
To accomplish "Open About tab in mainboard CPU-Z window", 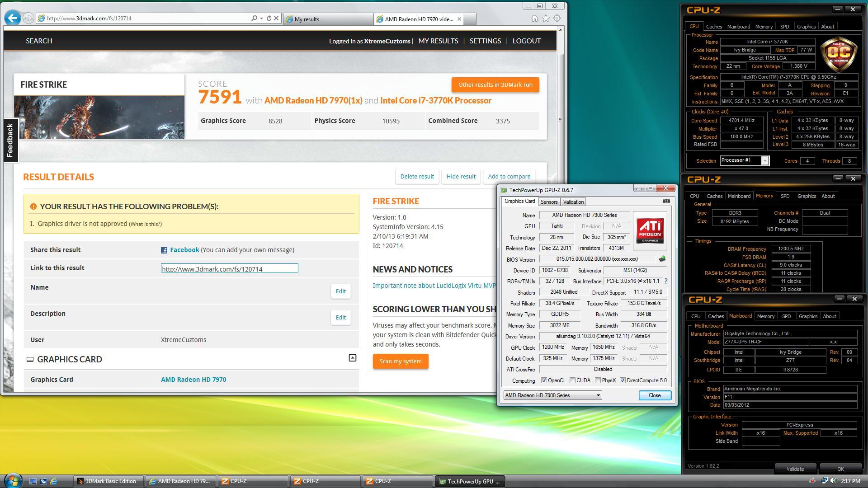I will point(829,316).
